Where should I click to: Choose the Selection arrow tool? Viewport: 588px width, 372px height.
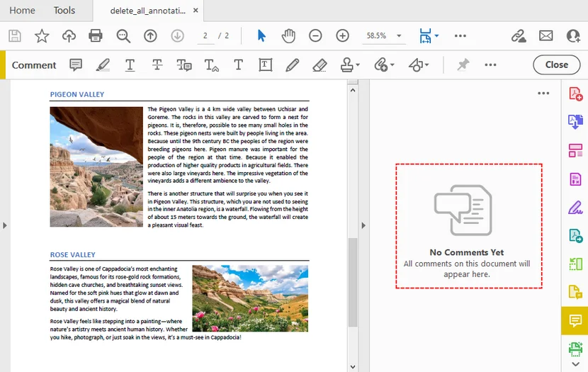tap(261, 36)
